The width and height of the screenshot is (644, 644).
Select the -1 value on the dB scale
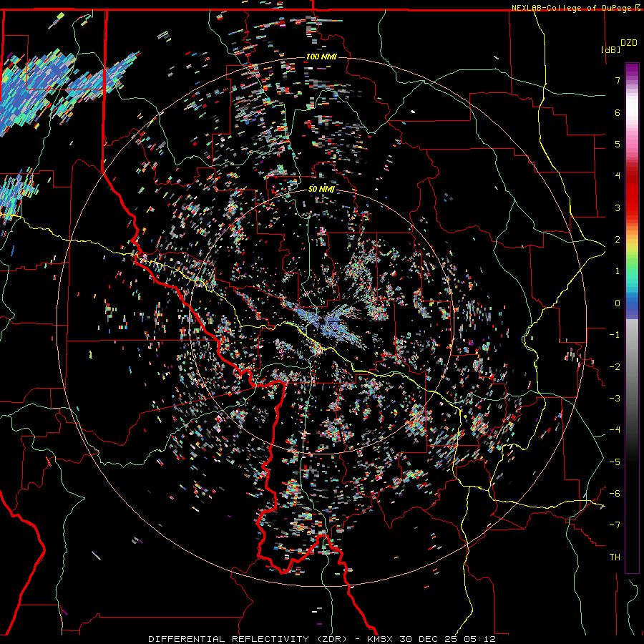(615, 335)
